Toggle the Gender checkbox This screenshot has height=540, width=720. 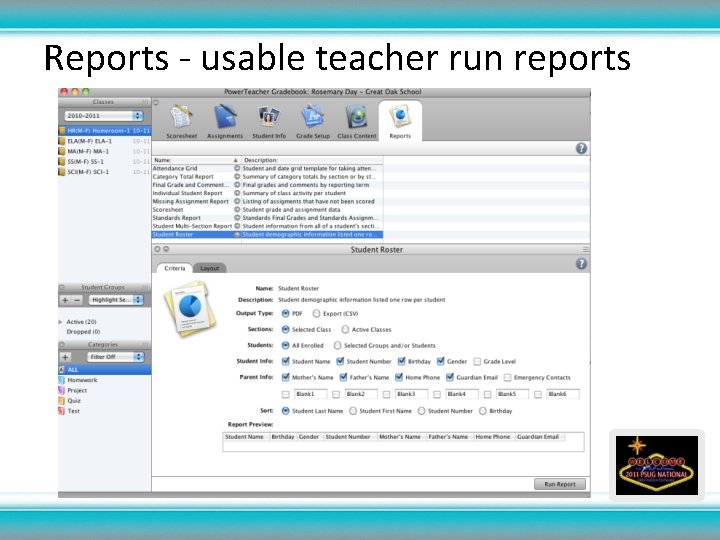pos(441,361)
